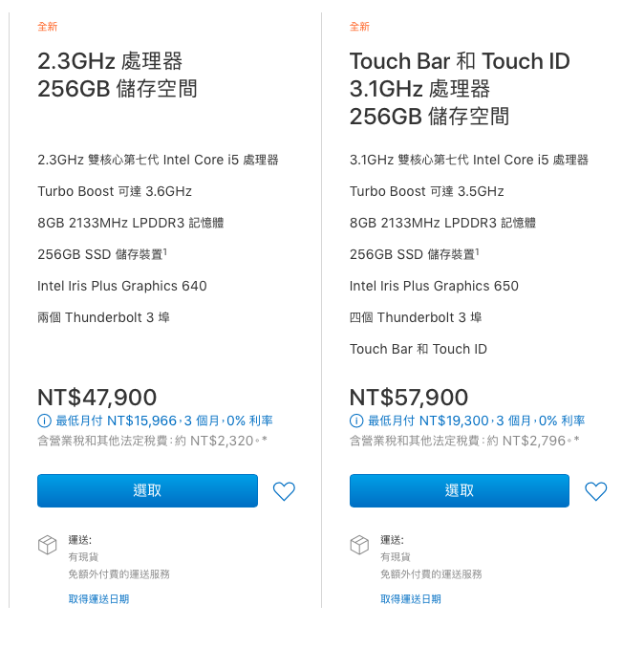The width and height of the screenshot is (644, 648).
Task: Get delivery date for the 3.1GHz model
Action: pyautogui.click(x=411, y=599)
